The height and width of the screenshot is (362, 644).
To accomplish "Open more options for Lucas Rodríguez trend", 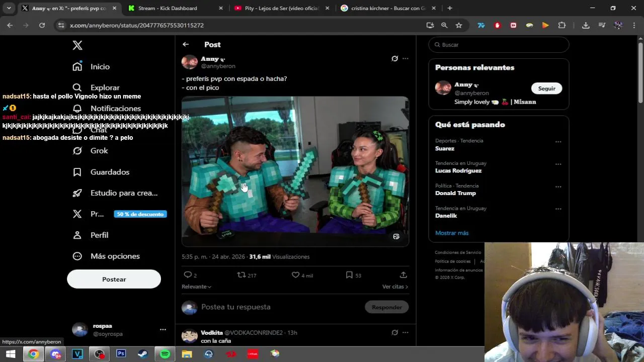I will coord(558,164).
